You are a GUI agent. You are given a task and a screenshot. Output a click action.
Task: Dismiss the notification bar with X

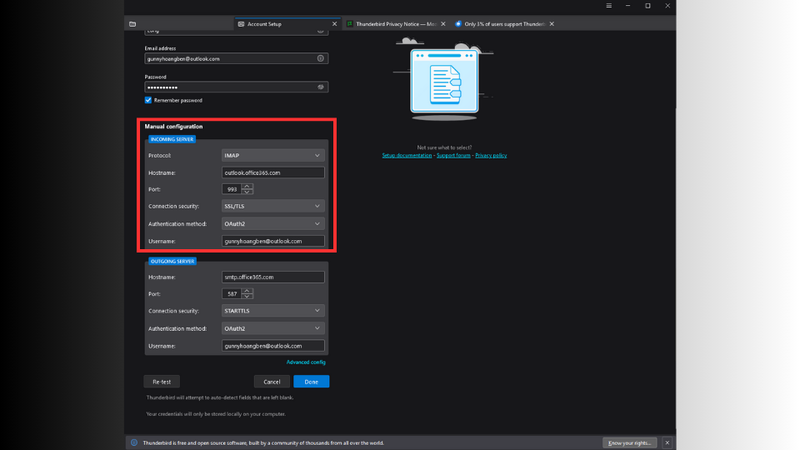point(667,443)
